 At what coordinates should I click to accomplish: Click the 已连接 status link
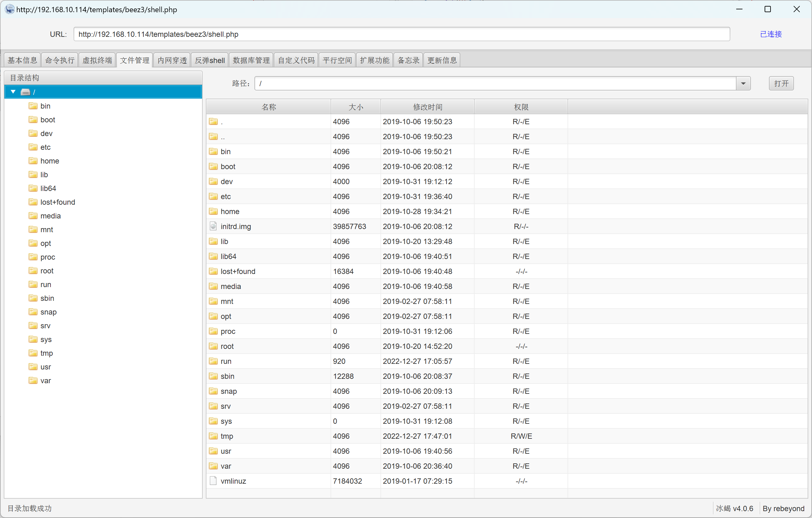point(771,34)
